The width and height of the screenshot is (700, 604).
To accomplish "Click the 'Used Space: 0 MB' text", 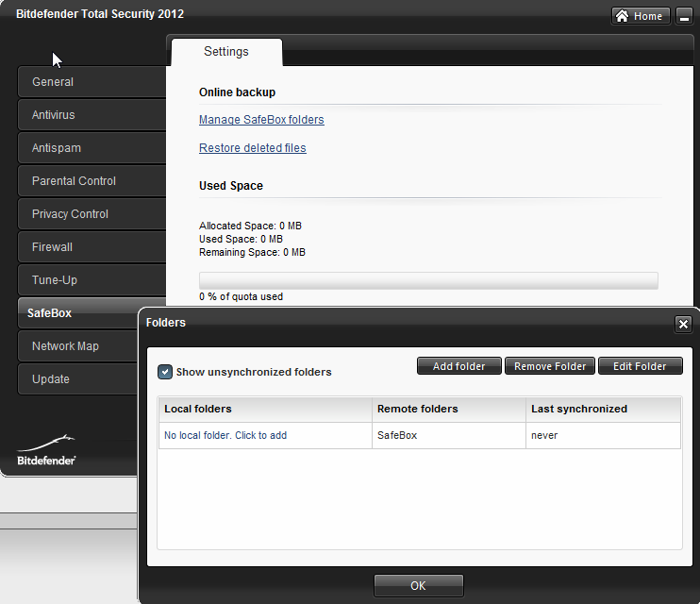I will (242, 239).
